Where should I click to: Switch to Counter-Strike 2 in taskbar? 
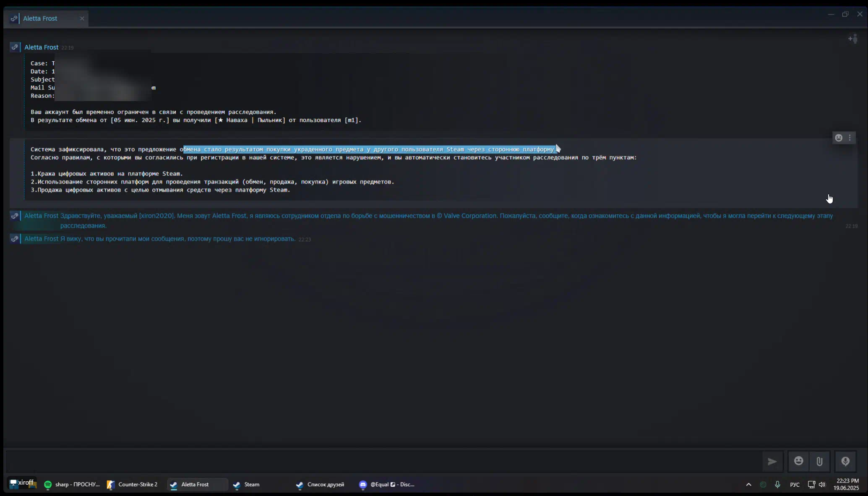(133, 484)
